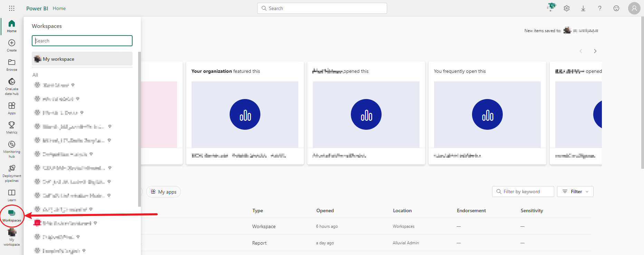Screen dimensions: 644x255
Task: Open the Settings gear icon
Action: click(x=567, y=8)
